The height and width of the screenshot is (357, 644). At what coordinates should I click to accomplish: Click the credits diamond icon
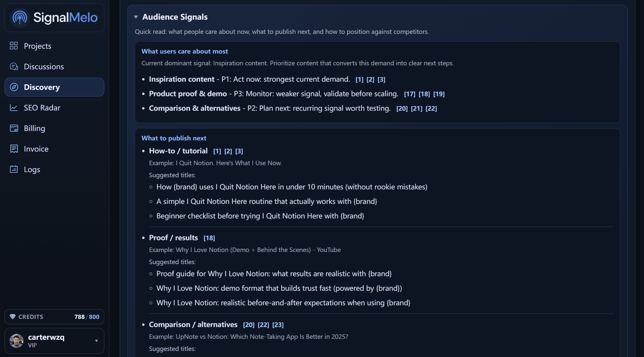[x=12, y=317]
